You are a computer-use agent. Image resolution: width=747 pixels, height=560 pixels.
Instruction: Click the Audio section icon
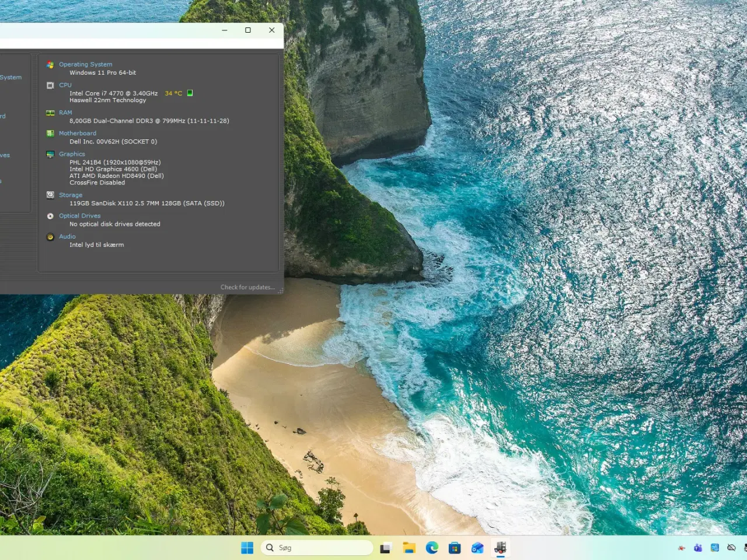coord(50,237)
